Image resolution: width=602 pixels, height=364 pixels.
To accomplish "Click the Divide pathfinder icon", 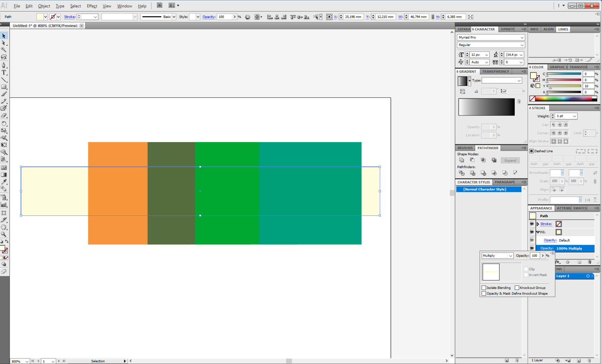I will (462, 173).
